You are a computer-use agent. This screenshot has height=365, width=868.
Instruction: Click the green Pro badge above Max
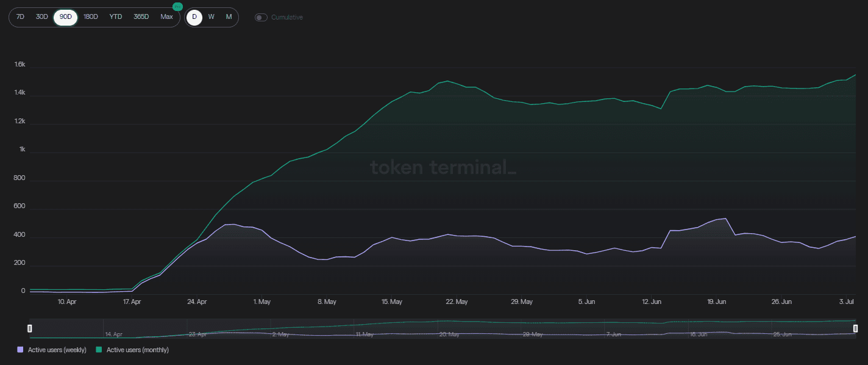click(177, 7)
